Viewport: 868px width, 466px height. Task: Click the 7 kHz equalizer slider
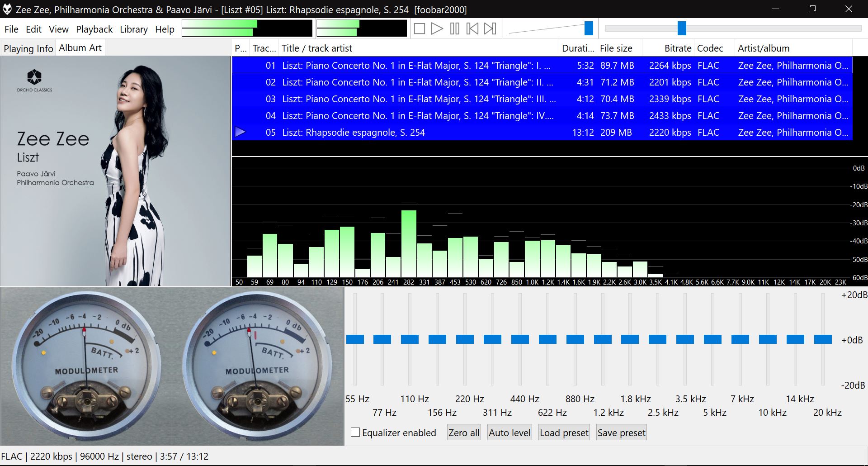coord(740,339)
